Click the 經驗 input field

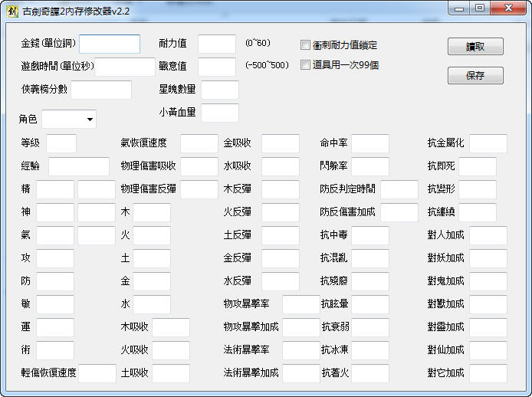(79, 166)
